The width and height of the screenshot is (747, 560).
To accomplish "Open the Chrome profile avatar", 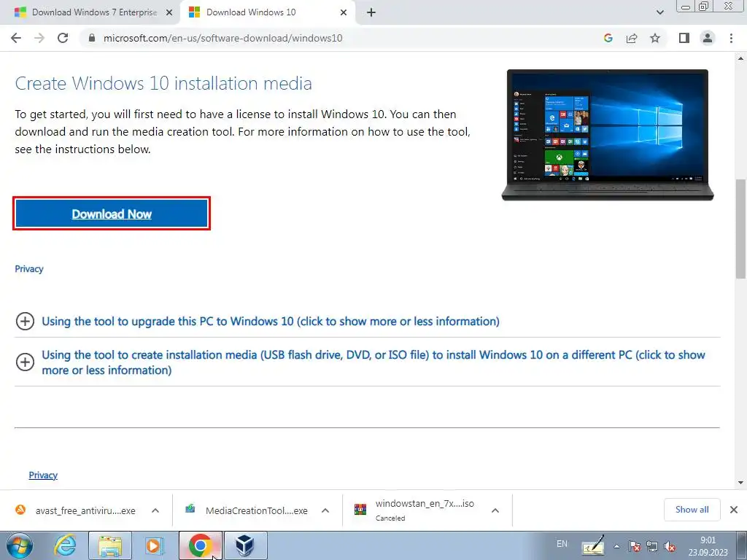I will point(708,38).
